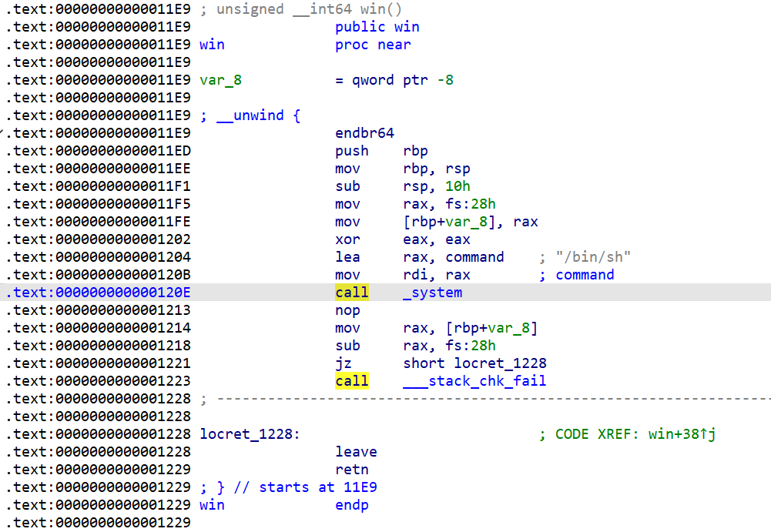Screen dimensions: 771x532
Task: Click the ___stack_chk_fail function reference
Action: coord(474,381)
